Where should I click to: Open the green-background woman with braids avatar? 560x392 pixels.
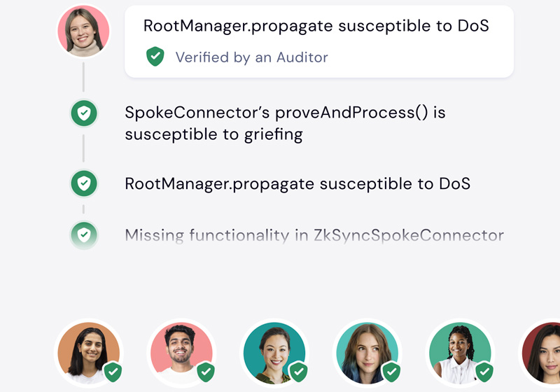tap(460, 353)
